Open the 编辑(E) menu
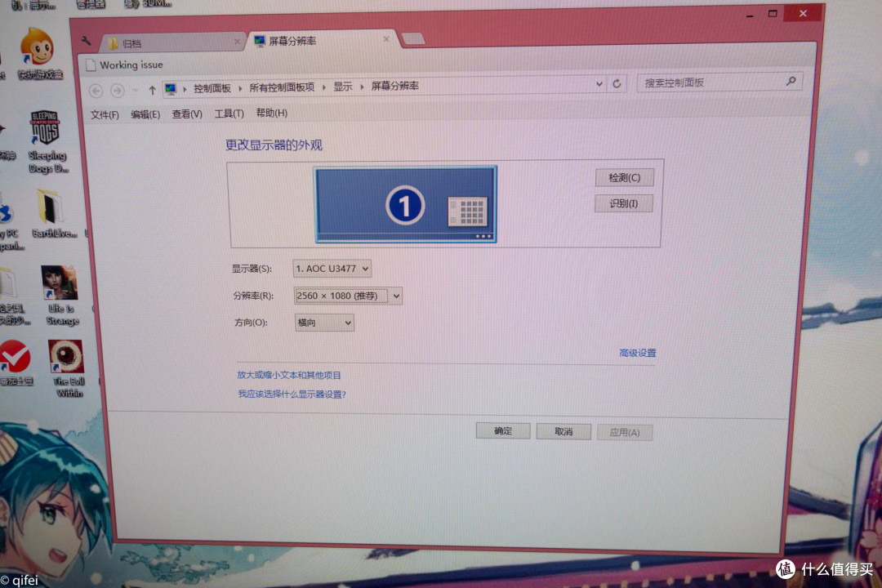882x588 pixels. [145, 114]
